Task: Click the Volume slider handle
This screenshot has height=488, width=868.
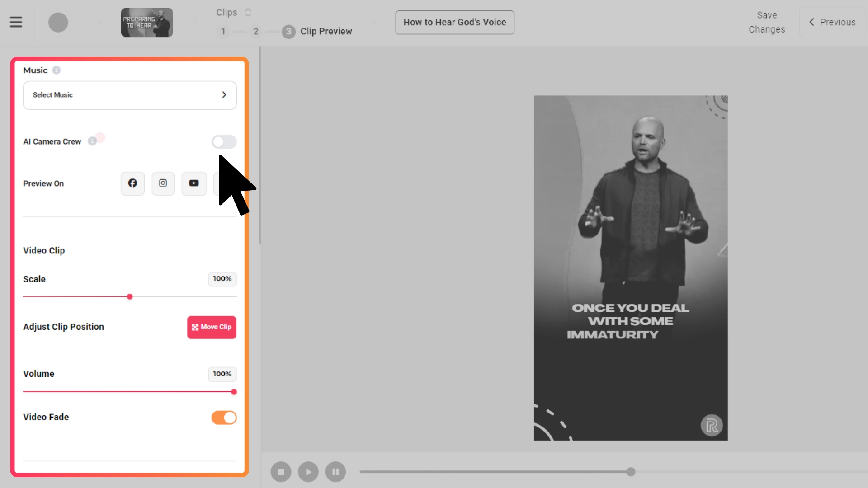Action: (x=234, y=392)
